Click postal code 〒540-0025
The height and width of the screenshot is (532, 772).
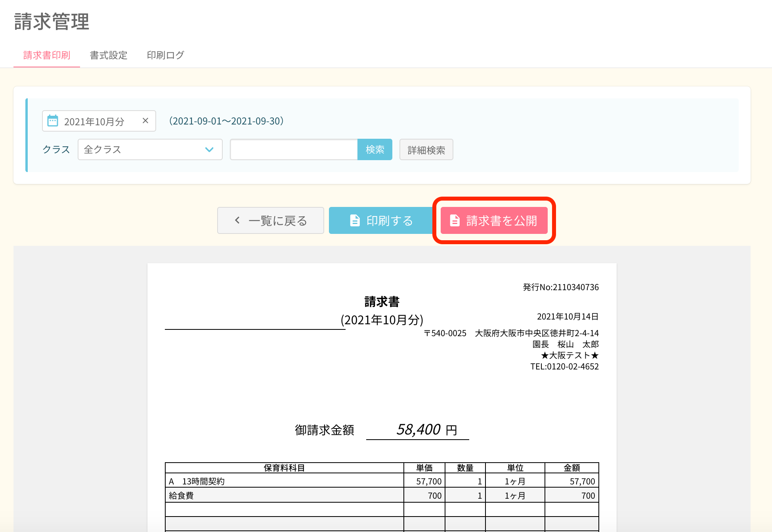tap(445, 333)
